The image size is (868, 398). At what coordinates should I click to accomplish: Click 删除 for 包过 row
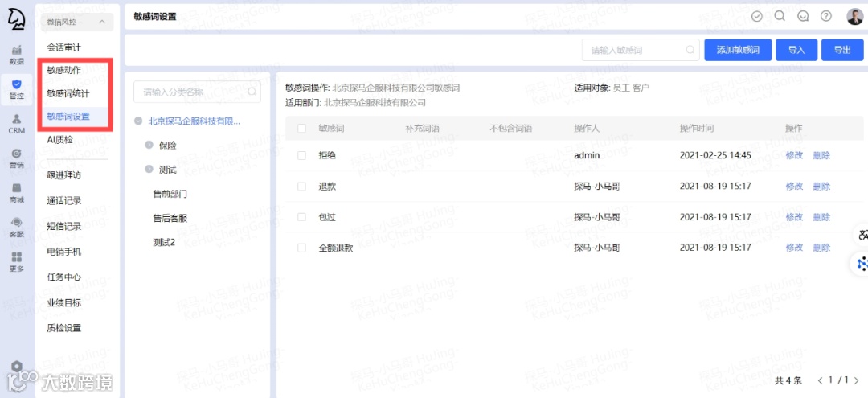(821, 217)
